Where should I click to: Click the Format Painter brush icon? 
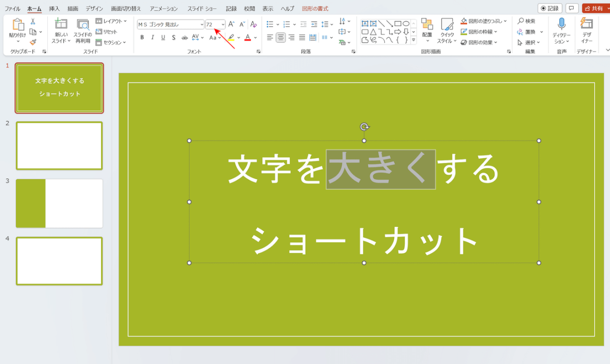coord(33,42)
